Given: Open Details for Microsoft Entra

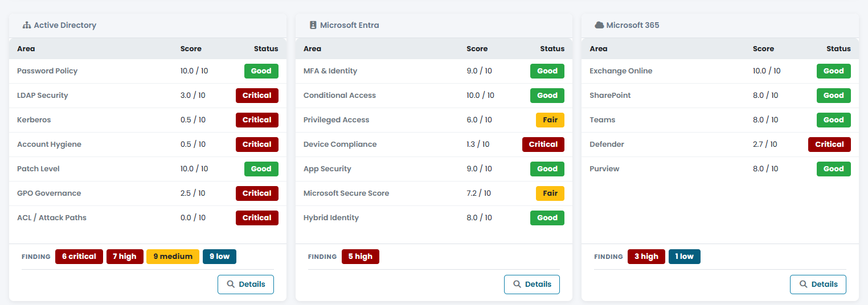Looking at the screenshot, I should tap(532, 285).
